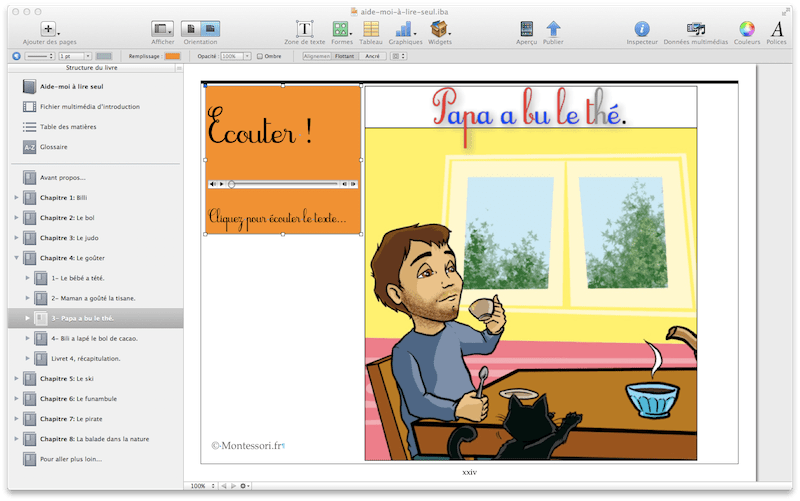Viewport: 800px width, 501px height.
Task: Click the gray stroke color swatch
Action: tap(104, 56)
